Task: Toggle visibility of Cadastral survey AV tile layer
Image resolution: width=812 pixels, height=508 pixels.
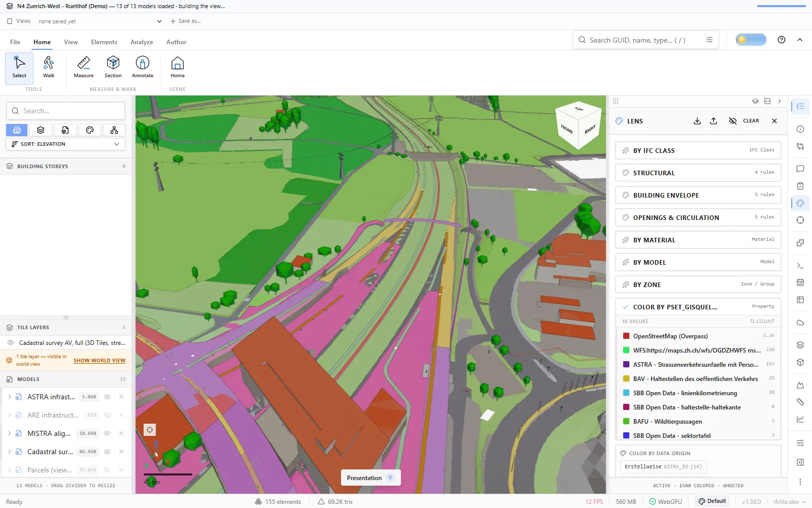Action: [11, 343]
